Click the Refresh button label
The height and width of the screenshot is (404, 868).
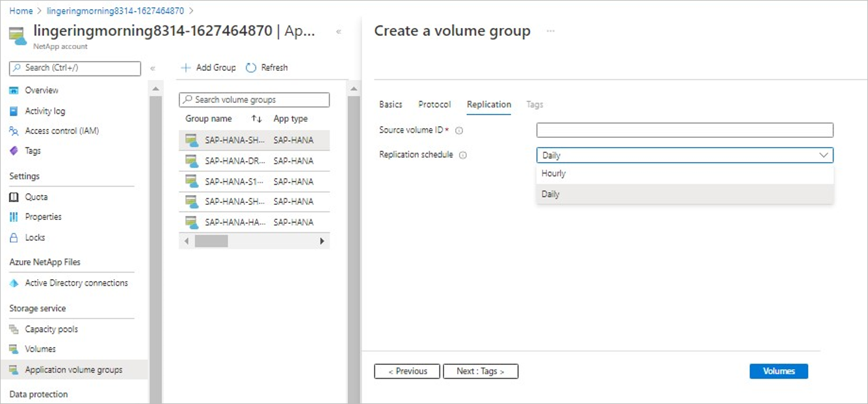274,68
